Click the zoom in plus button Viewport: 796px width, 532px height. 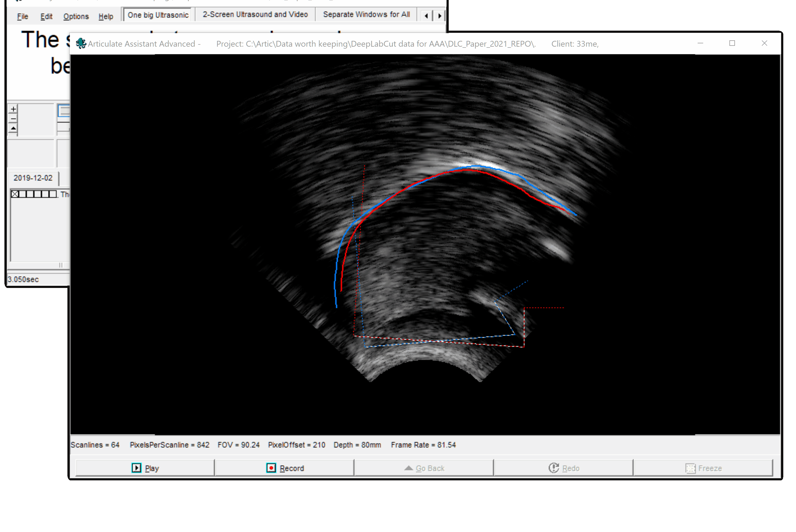13,109
